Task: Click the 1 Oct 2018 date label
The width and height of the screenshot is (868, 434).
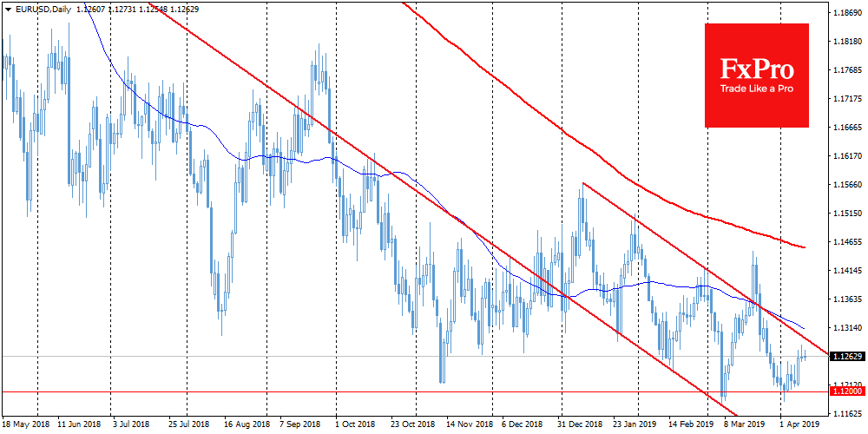Action: point(358,426)
